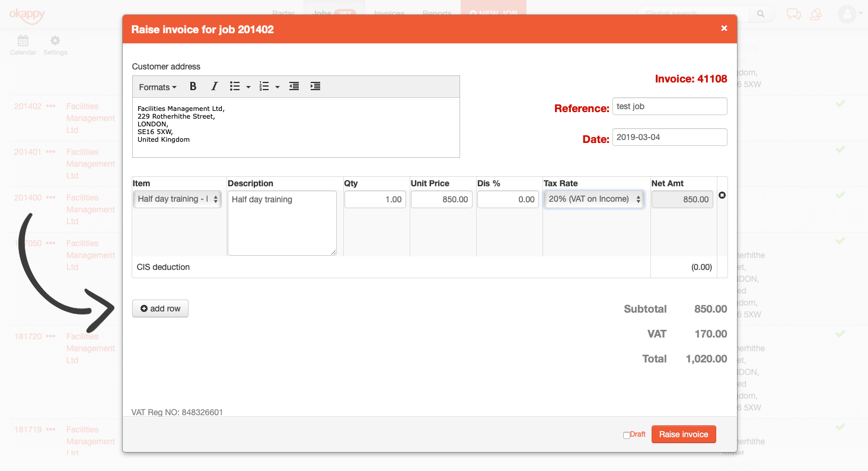
Task: Click the VAT amount 170.00
Action: click(x=711, y=334)
